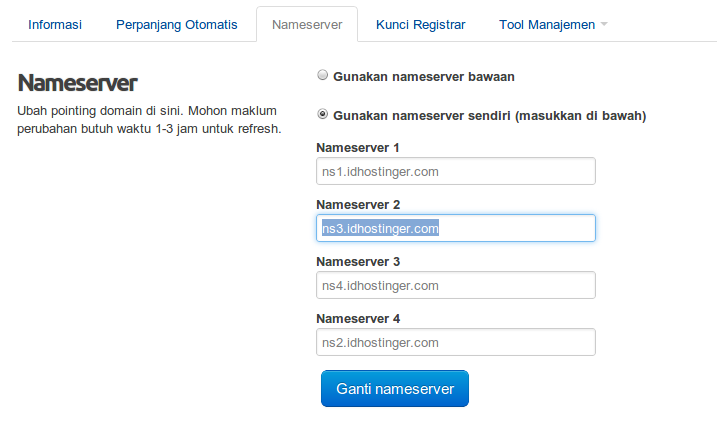Viewport: 717px width, 443px height.
Task: Click the 'Nameserver 4' field label
Action: coord(358,318)
